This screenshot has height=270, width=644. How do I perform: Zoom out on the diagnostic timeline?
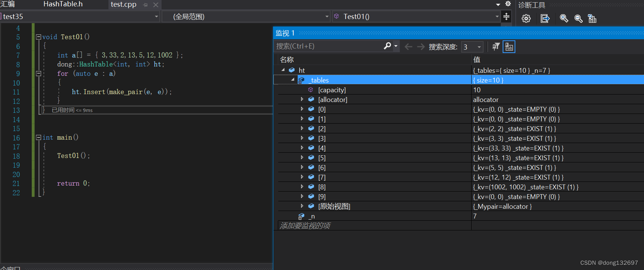(578, 18)
